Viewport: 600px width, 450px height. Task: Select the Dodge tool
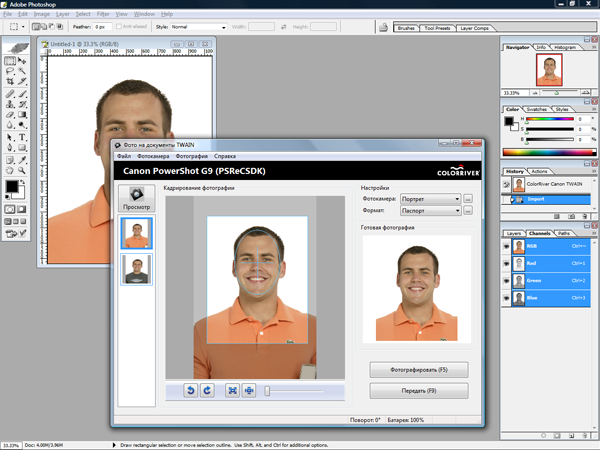[x=22, y=125]
